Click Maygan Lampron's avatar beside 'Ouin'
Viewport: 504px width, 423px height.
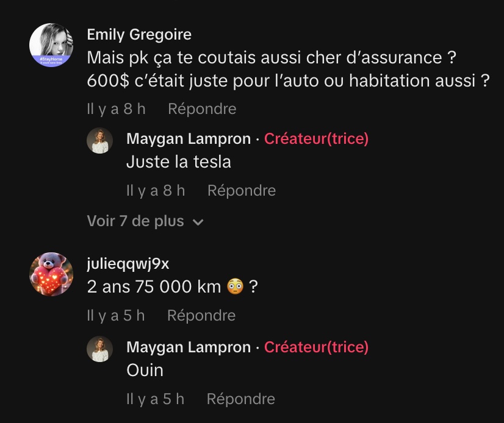(x=99, y=349)
